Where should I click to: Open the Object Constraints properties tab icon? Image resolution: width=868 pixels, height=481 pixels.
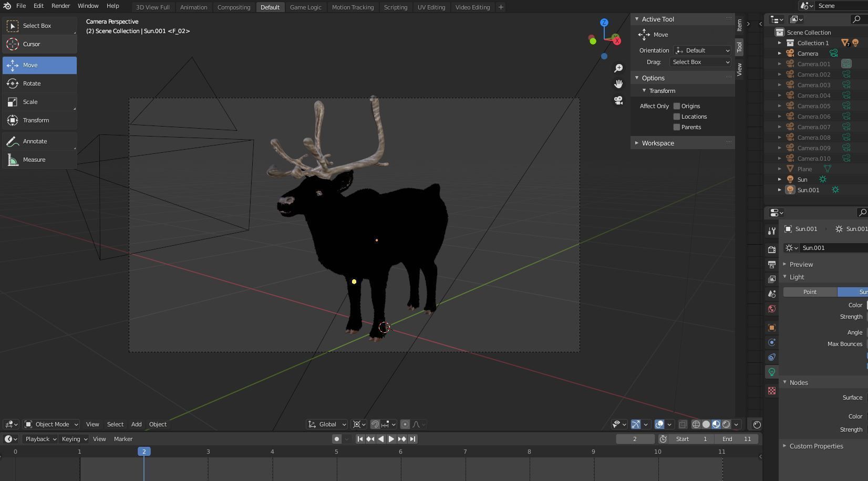772,357
